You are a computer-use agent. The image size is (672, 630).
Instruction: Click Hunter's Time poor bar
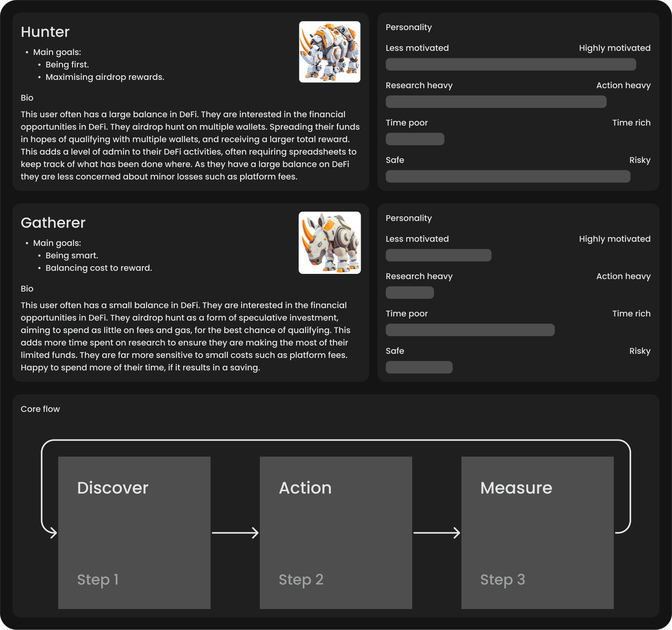(415, 139)
